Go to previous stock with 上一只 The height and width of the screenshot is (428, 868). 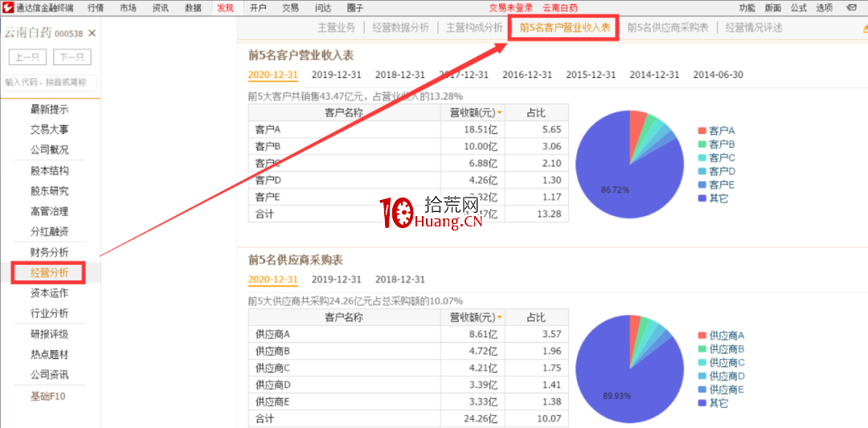(27, 58)
